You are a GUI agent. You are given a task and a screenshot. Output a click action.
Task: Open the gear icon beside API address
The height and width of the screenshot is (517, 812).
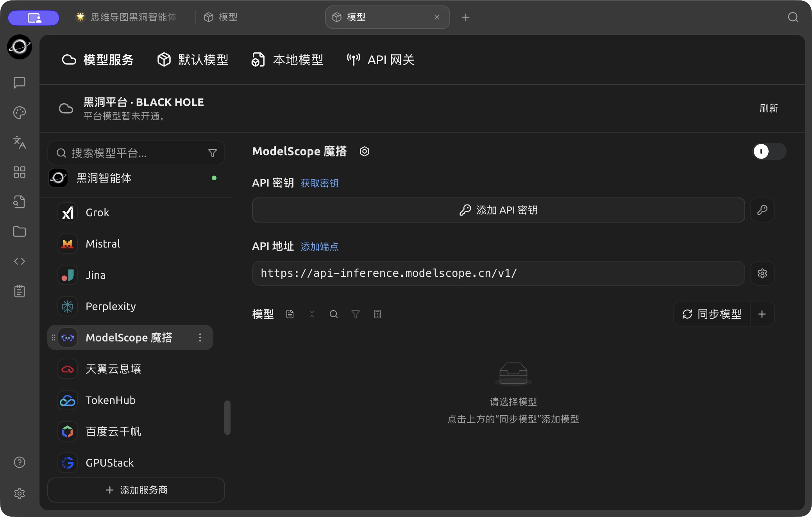pos(762,273)
